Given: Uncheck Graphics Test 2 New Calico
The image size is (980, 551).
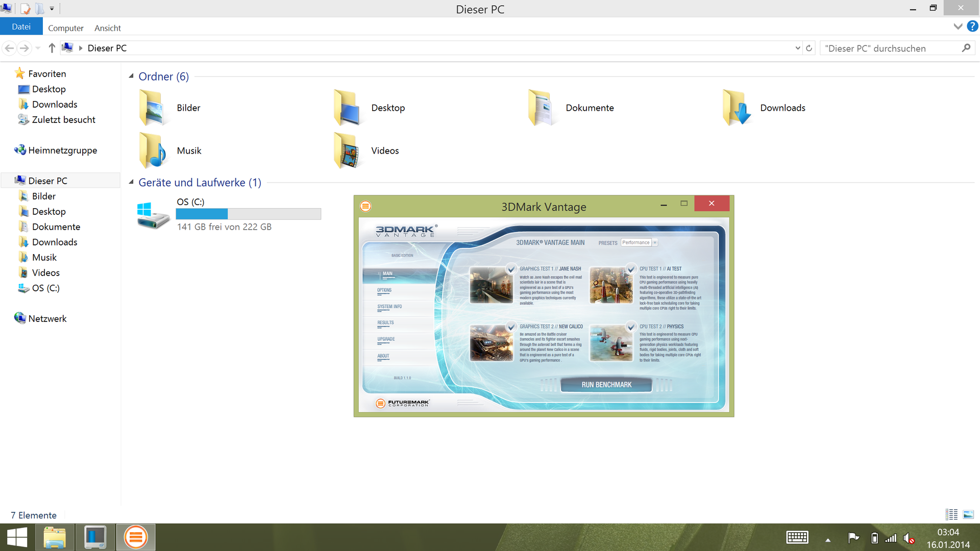Looking at the screenshot, I should coord(511,327).
